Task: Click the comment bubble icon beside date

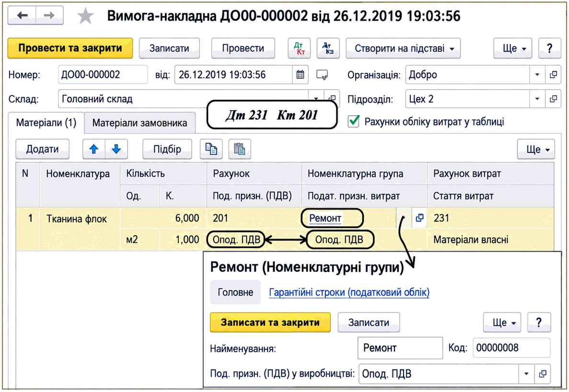Action: pos(322,75)
